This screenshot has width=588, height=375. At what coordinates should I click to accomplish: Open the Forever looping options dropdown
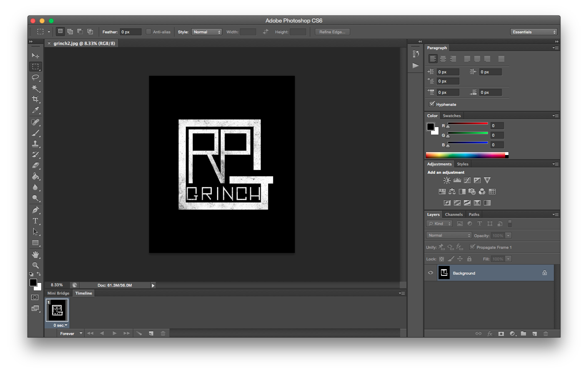point(70,333)
